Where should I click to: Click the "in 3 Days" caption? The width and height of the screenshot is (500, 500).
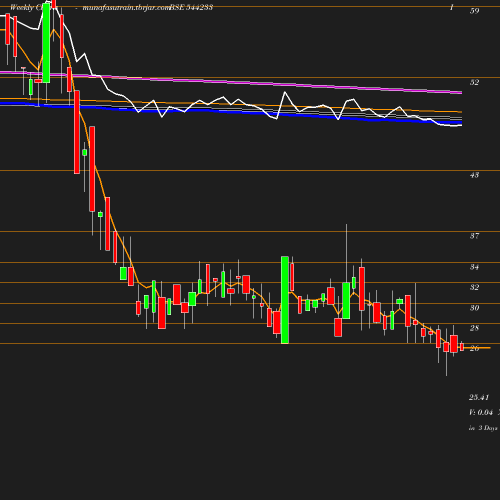pyautogui.click(x=483, y=428)
